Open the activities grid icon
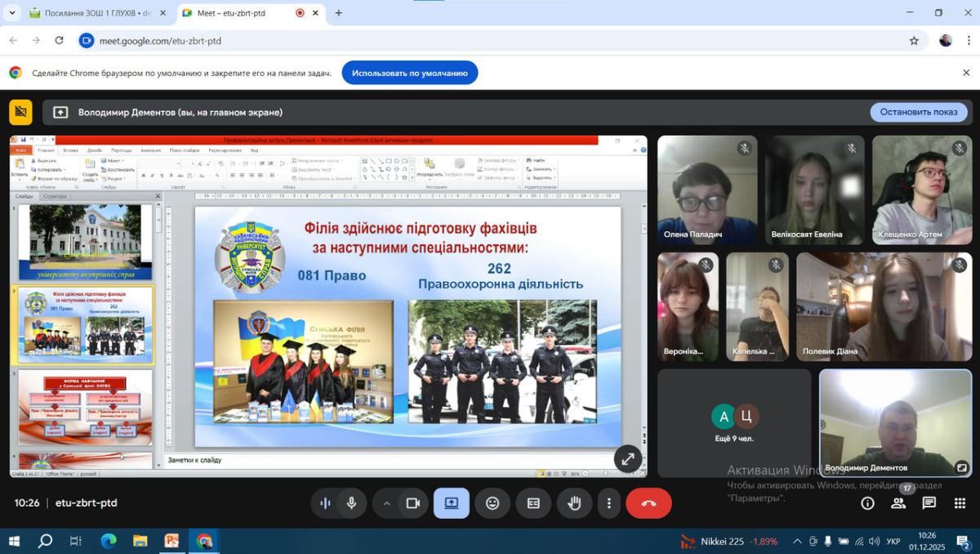Screen dimensions: 980x554 (x=960, y=503)
